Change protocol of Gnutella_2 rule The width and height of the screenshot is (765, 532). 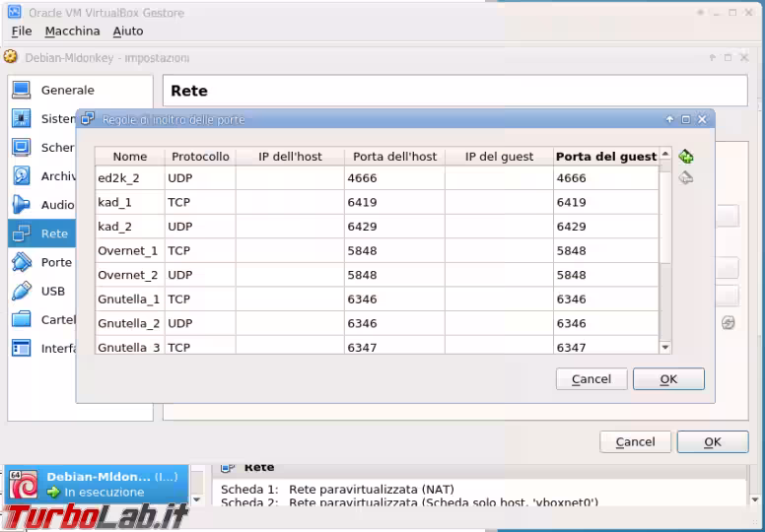point(199,324)
